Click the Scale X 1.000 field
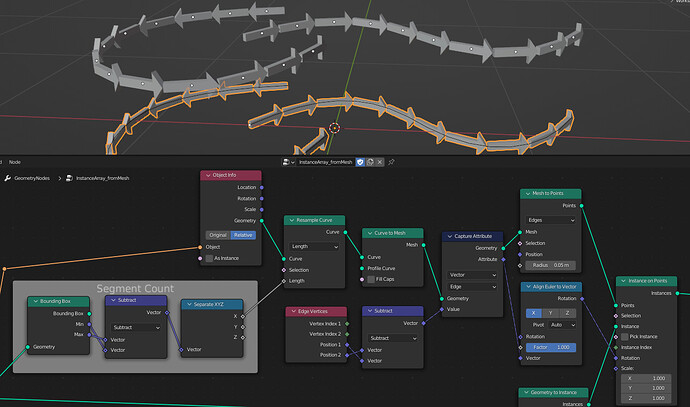Image resolution: width=690 pixels, height=407 pixels. (646, 378)
